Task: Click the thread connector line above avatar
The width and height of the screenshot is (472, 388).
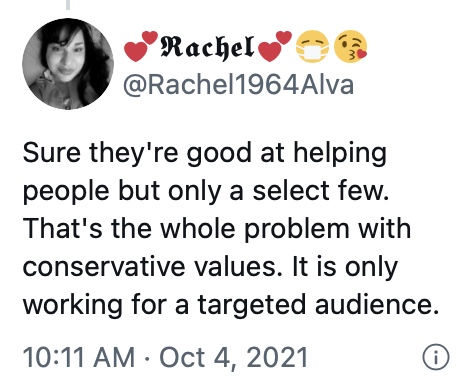Action: [x=68, y=5]
